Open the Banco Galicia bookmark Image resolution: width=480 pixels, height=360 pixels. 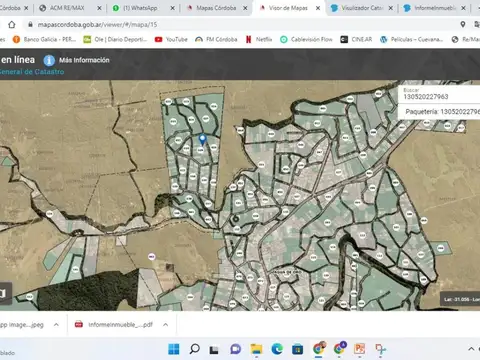click(44, 39)
